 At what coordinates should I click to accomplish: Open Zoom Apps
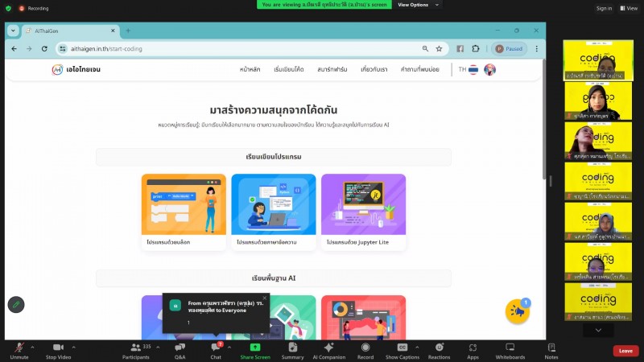click(x=473, y=351)
